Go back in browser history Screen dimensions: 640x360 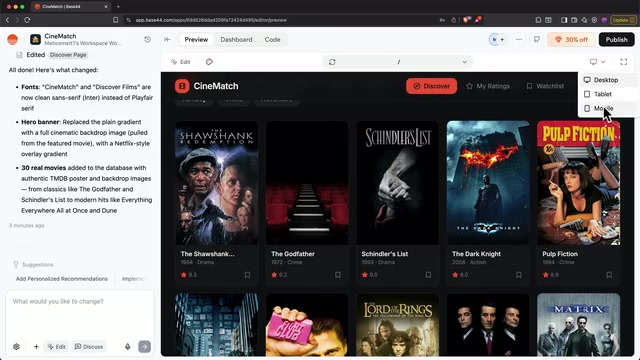(7, 20)
